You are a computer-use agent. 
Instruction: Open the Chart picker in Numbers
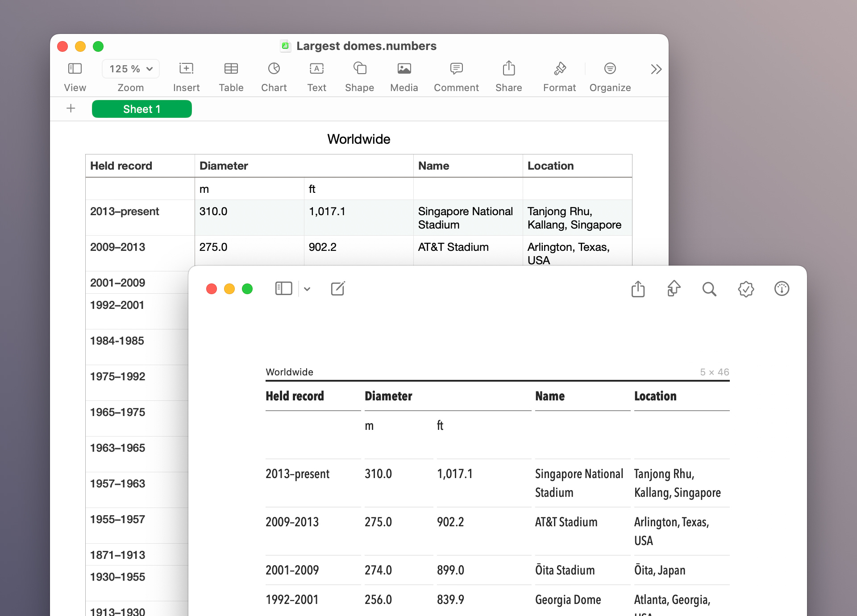click(274, 69)
